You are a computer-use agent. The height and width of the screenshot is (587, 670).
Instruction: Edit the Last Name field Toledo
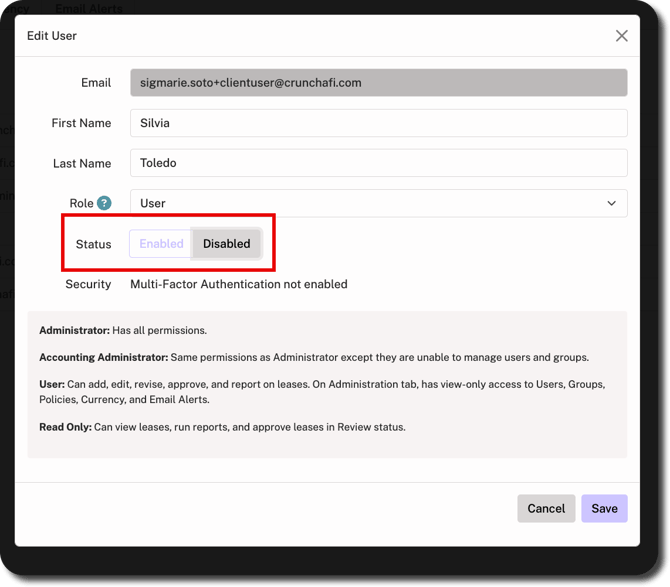click(379, 163)
